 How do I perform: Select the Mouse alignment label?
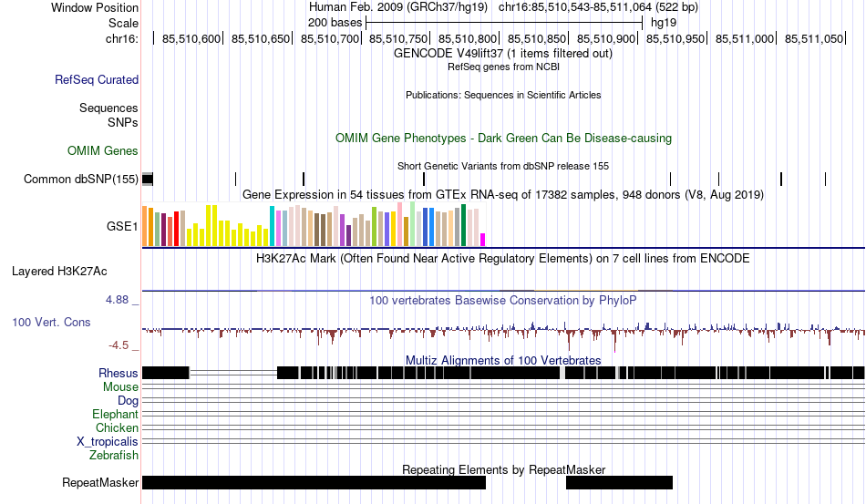tap(120, 387)
